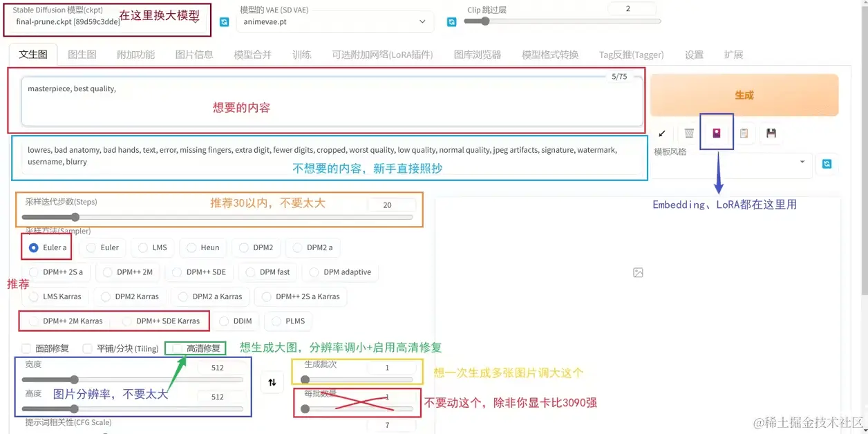This screenshot has height=434, width=868.
Task: Select DPM2 Karras sampler
Action: click(x=129, y=296)
